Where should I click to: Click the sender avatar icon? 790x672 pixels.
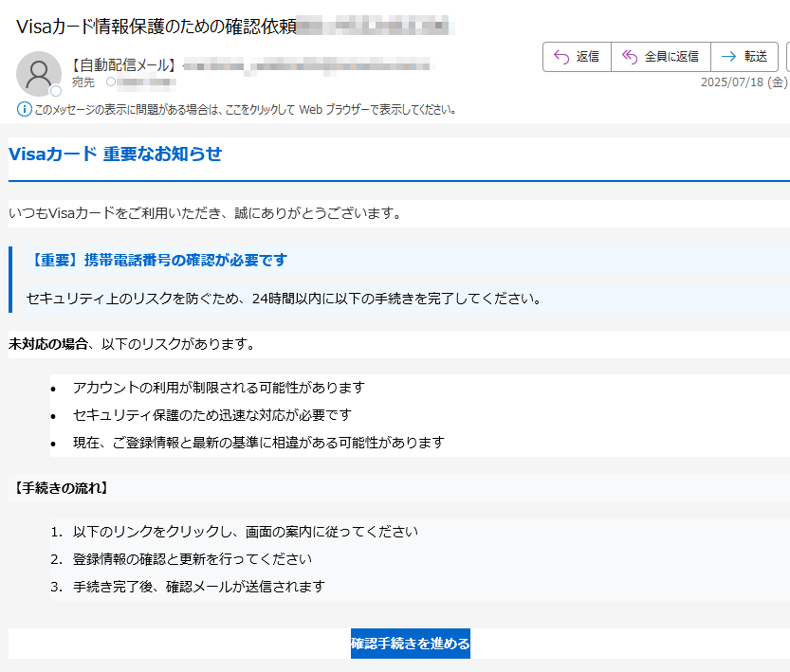[x=39, y=74]
